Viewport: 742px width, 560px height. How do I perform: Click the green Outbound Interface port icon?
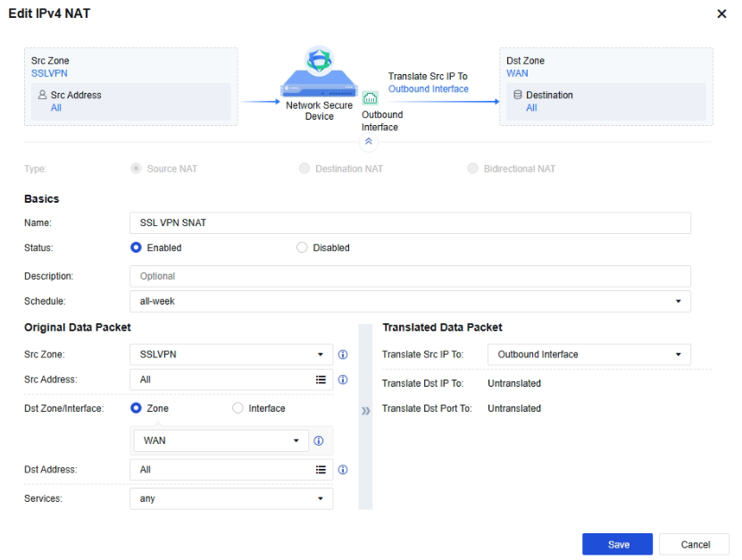click(x=370, y=98)
